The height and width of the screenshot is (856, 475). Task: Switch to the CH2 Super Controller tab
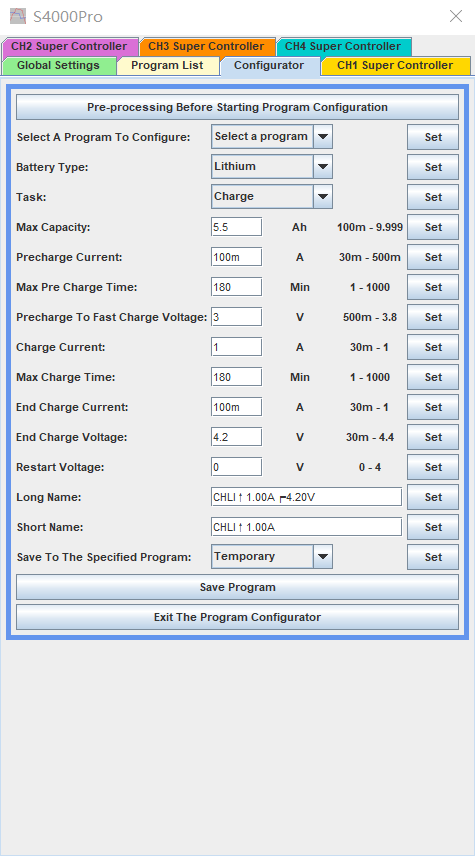(69, 46)
